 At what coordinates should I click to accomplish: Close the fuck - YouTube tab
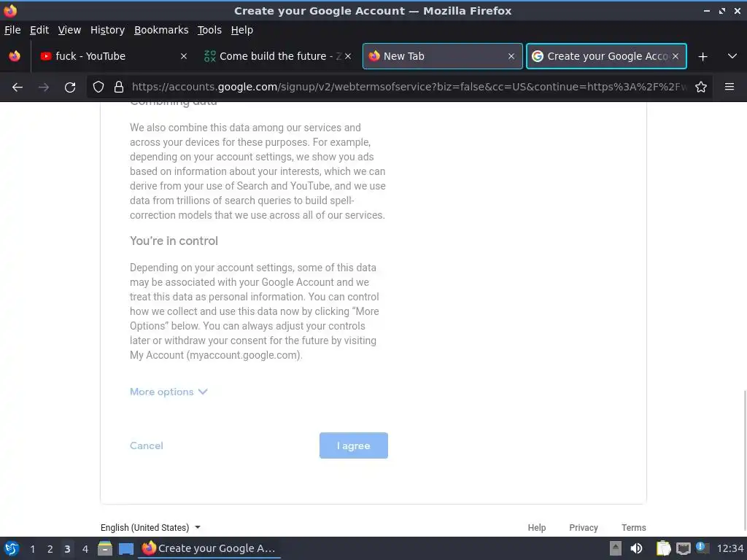pos(183,56)
